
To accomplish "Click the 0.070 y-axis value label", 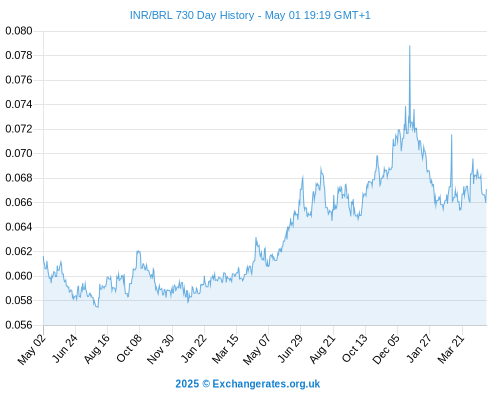I will point(19,153).
